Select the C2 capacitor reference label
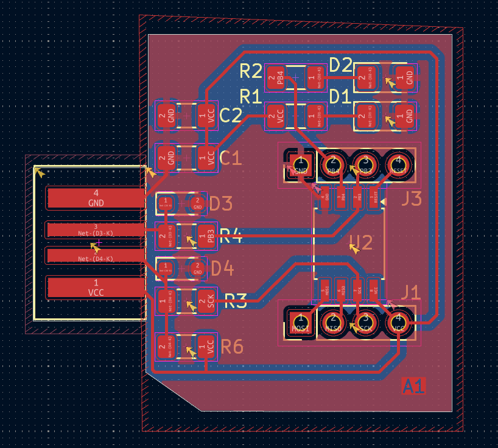This screenshot has width=498, height=448. [231, 115]
